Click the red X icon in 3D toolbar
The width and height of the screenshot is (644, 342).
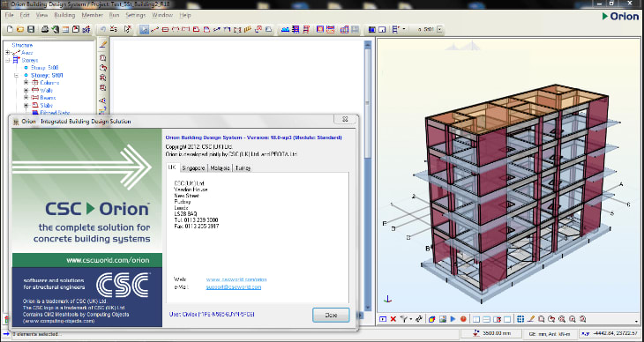(x=393, y=318)
